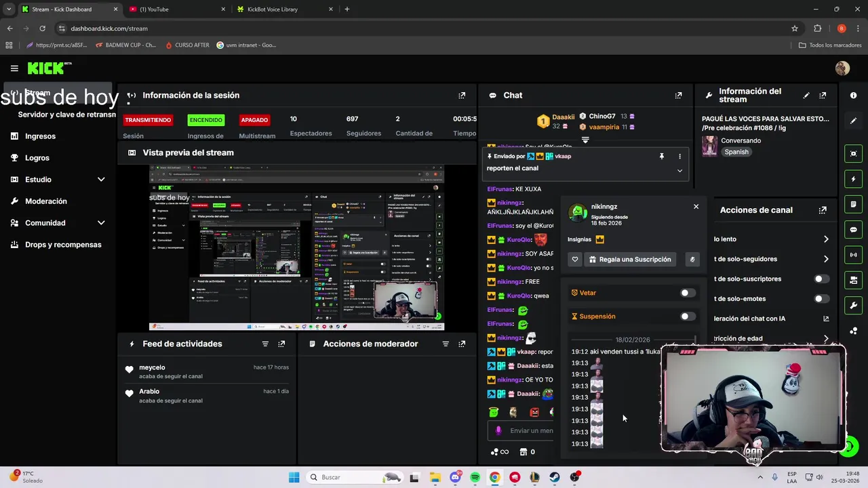Screen dimensions: 868x488
Task: Pop out the Información de la sesión panel
Action: pyautogui.click(x=462, y=96)
